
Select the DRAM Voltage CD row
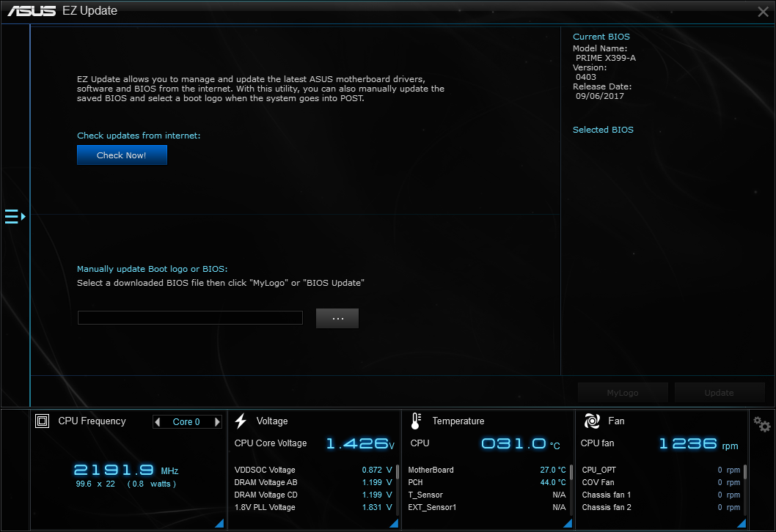click(312, 495)
